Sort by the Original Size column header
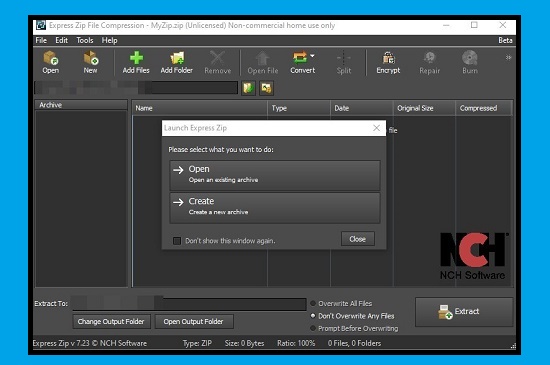This screenshot has width=550, height=365. click(424, 108)
